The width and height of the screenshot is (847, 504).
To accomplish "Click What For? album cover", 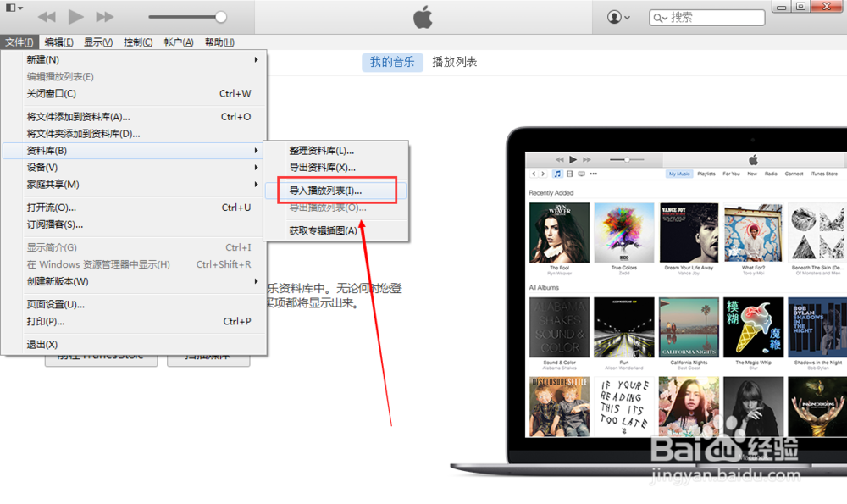I will [754, 233].
